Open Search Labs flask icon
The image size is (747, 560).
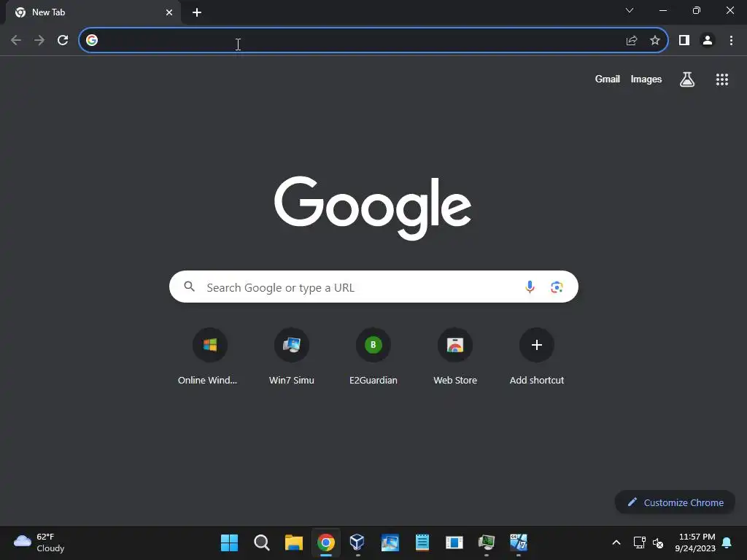tap(687, 79)
